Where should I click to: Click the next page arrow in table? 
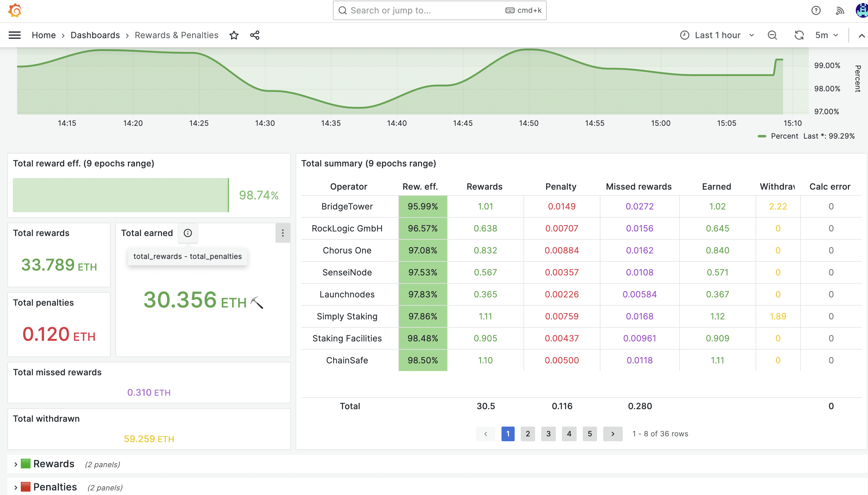[x=613, y=434]
